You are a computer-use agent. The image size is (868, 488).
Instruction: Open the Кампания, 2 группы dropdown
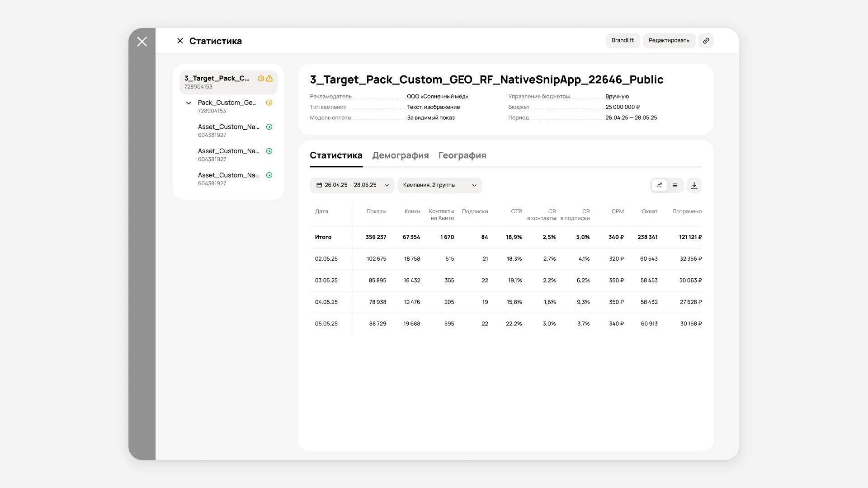click(439, 185)
